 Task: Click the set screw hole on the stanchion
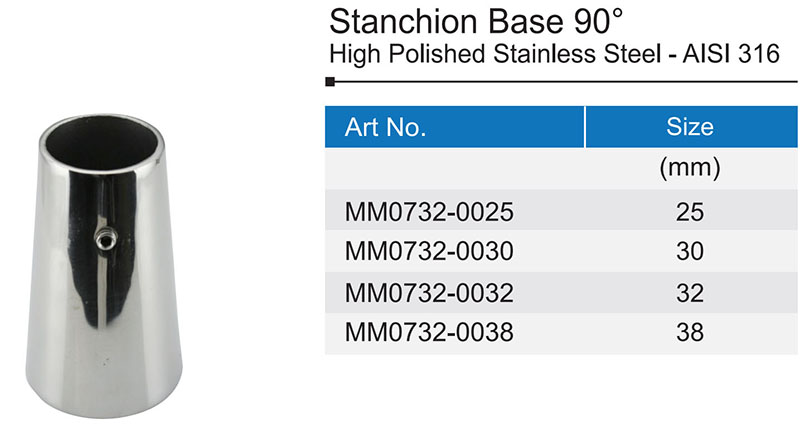click(x=103, y=236)
